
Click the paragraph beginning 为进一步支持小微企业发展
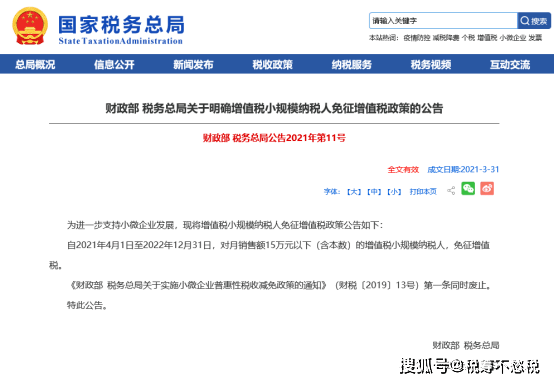(x=225, y=225)
